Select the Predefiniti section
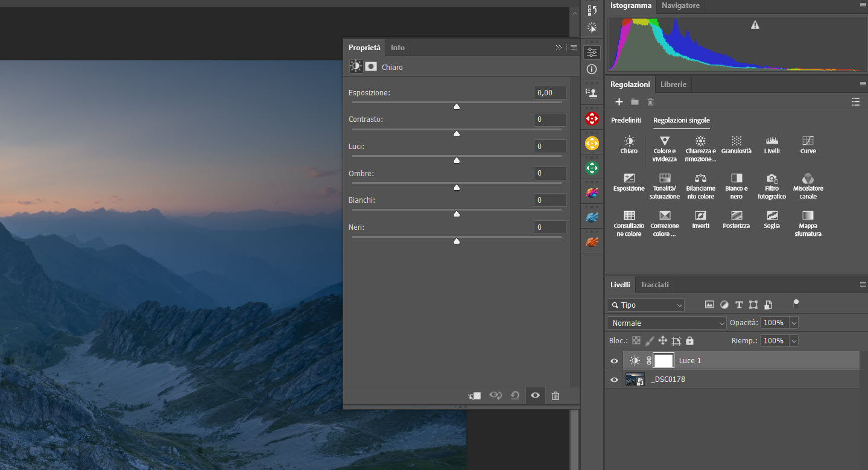The image size is (868, 470). [x=626, y=121]
